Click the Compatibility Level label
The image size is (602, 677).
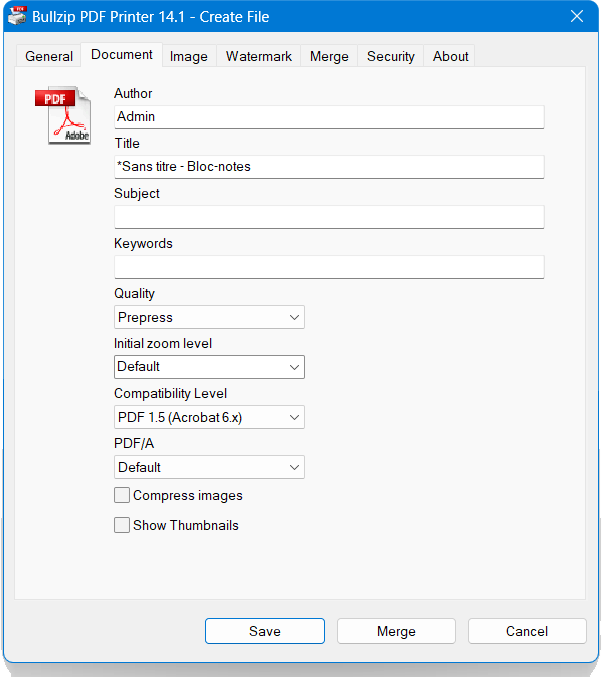pos(171,394)
